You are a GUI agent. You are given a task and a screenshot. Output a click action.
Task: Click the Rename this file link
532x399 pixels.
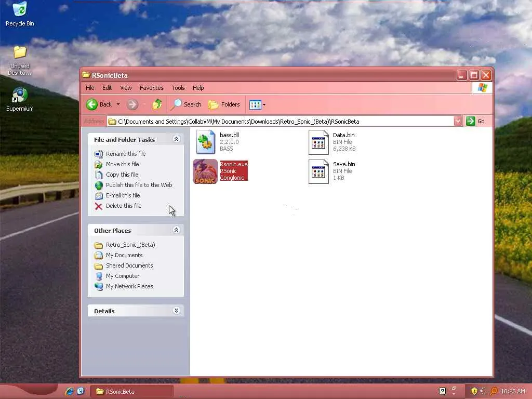tap(126, 154)
